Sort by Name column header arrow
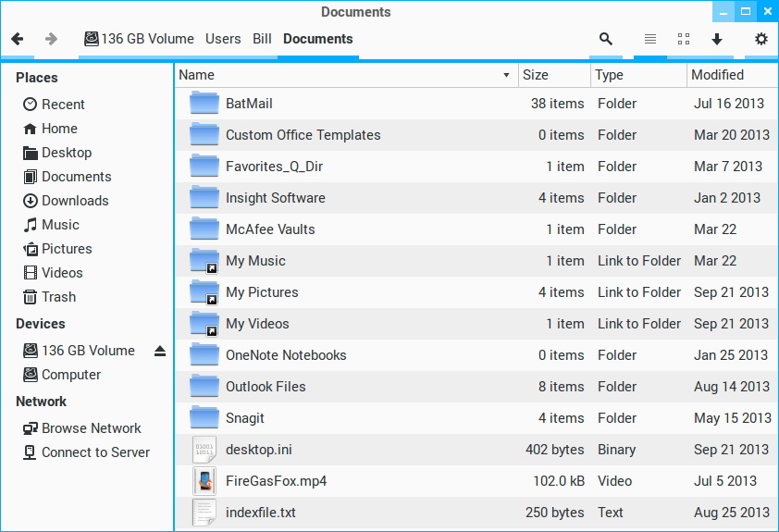Screen dimensions: 779x532 click(x=506, y=75)
